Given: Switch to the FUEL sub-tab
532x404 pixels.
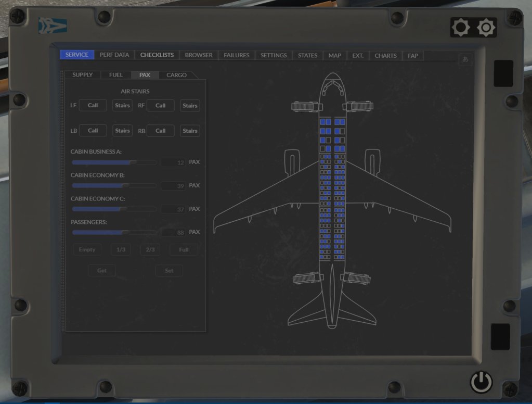Looking at the screenshot, I should (116, 75).
